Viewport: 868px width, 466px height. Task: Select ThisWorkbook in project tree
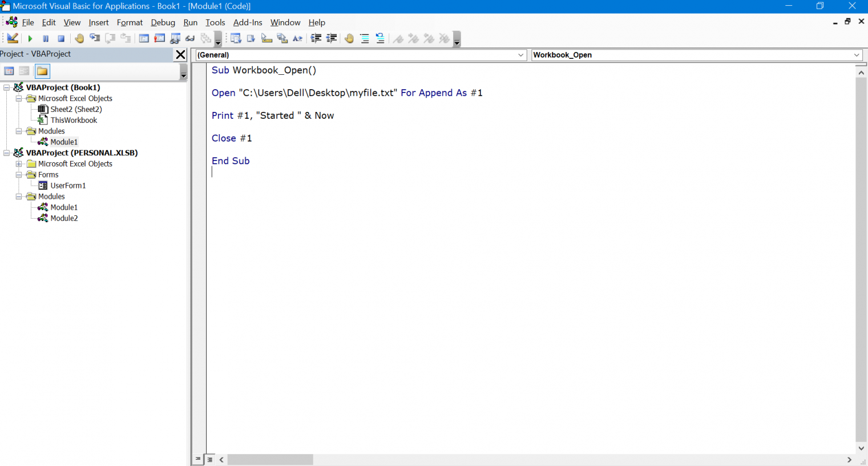(74, 120)
